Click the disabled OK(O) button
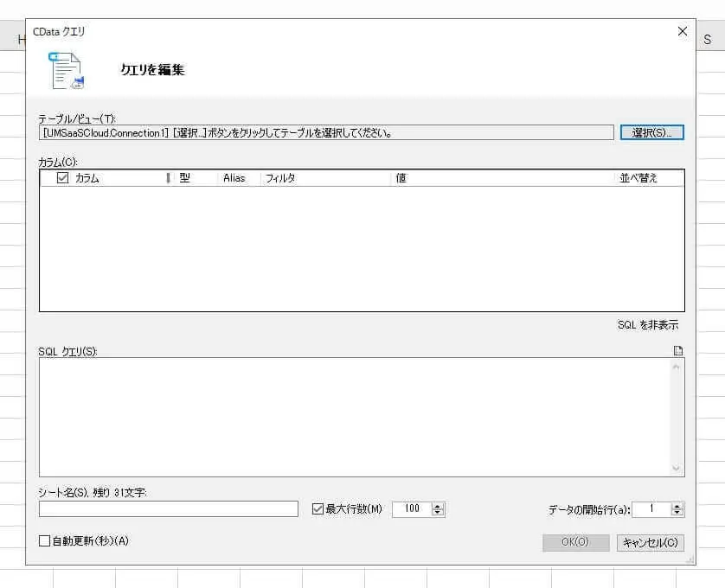The width and height of the screenshot is (725, 588). coord(575,543)
